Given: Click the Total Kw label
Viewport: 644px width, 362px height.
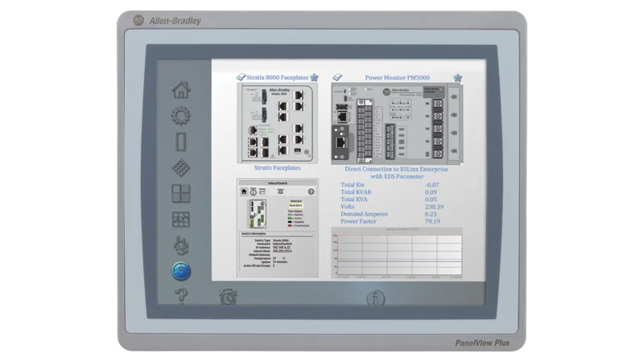Looking at the screenshot, I should click(353, 185).
